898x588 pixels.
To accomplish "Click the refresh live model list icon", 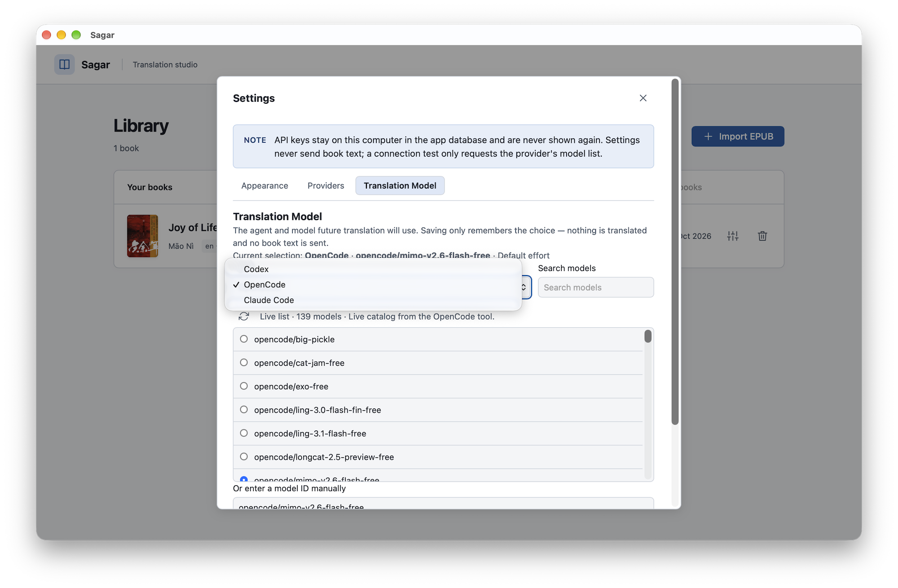I will pyautogui.click(x=244, y=316).
